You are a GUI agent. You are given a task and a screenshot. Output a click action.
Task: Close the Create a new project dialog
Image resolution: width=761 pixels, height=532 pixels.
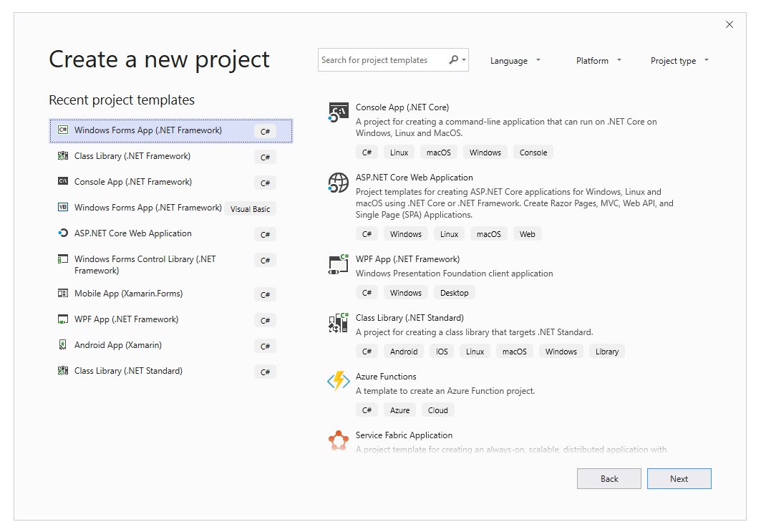729,24
